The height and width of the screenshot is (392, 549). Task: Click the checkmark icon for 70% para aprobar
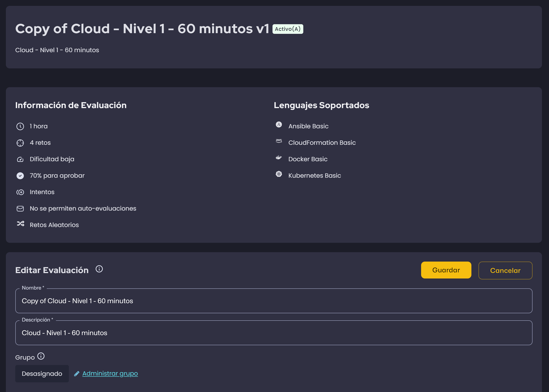pos(20,176)
